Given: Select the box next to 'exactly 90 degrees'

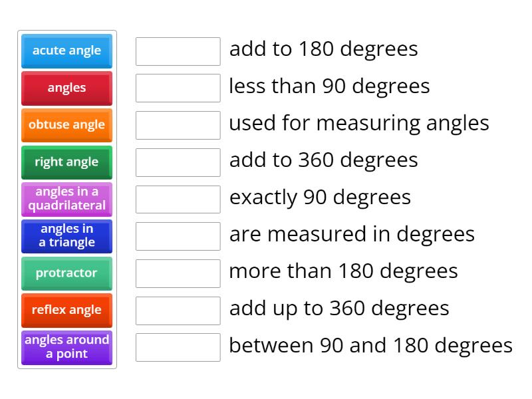Looking at the screenshot, I should tap(178, 199).
